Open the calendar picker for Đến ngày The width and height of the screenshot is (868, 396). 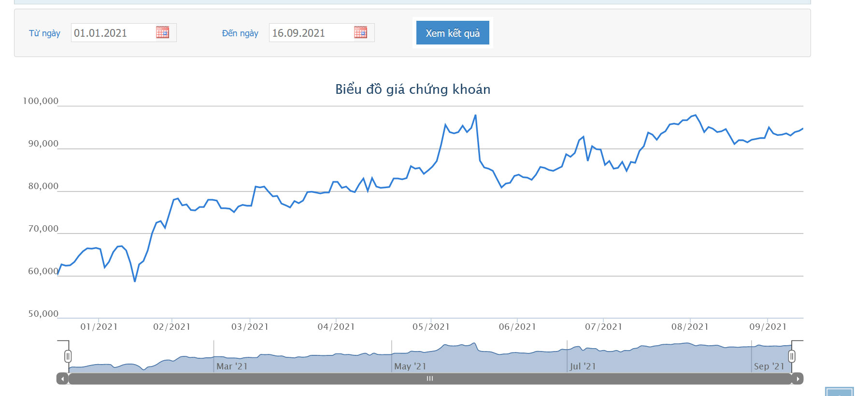360,32
